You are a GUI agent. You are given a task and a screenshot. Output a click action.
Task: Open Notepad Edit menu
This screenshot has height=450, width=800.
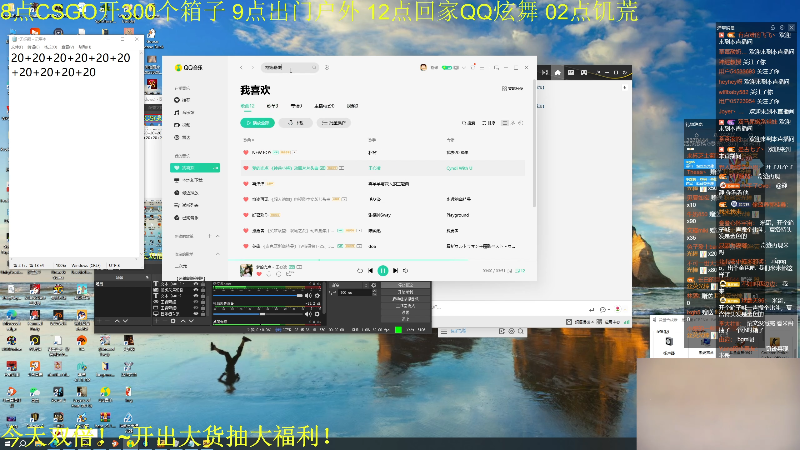click(x=32, y=46)
